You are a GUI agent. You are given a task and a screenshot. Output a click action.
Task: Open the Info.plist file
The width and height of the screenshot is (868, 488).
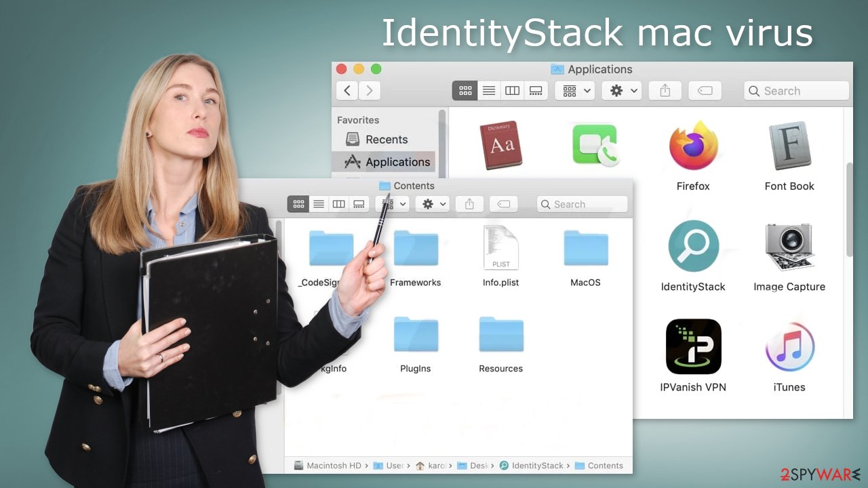click(500, 248)
